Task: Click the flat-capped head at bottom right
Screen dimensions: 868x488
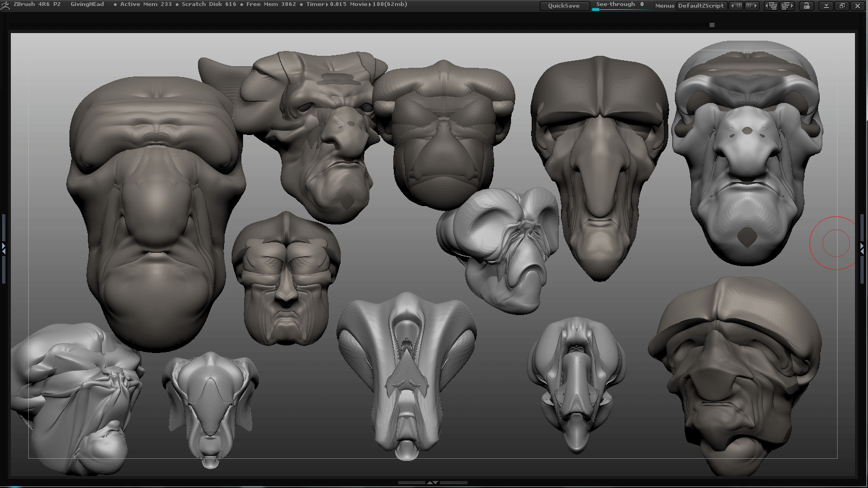Action: click(735, 374)
